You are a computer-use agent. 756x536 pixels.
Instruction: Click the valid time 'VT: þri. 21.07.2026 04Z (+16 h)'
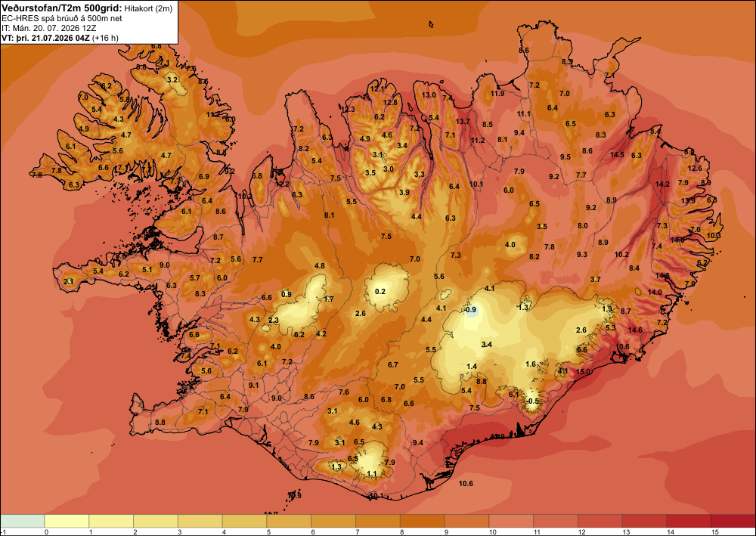click(60, 38)
